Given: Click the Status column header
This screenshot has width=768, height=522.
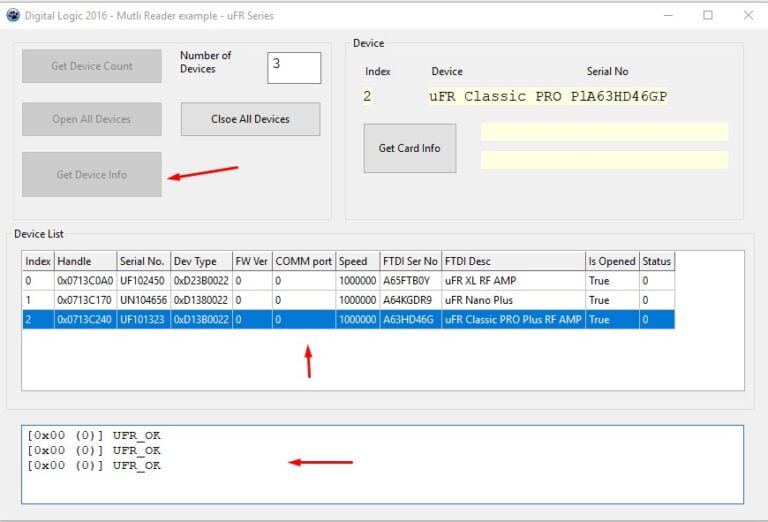Looking at the screenshot, I should coord(657,261).
